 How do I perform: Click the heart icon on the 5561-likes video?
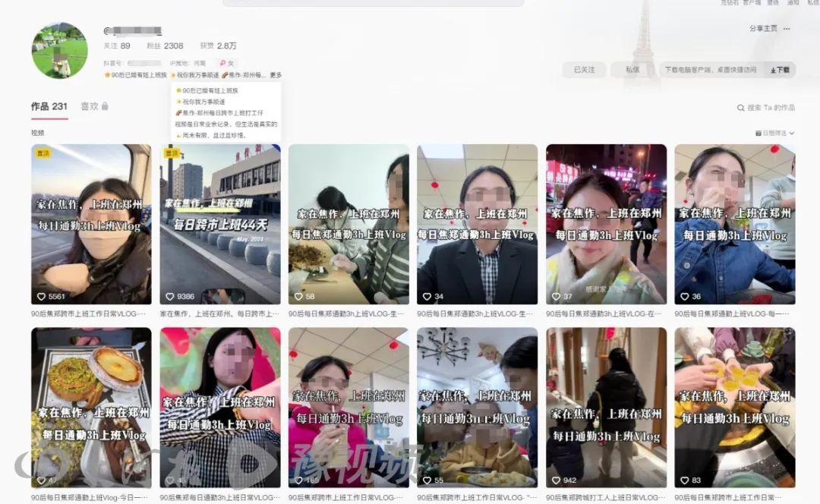pyautogui.click(x=41, y=297)
